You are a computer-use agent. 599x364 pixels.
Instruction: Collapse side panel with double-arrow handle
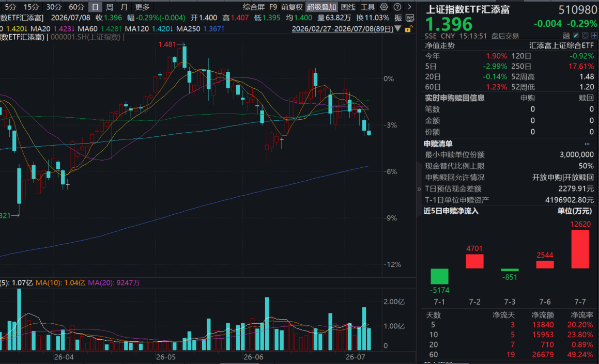click(419, 189)
